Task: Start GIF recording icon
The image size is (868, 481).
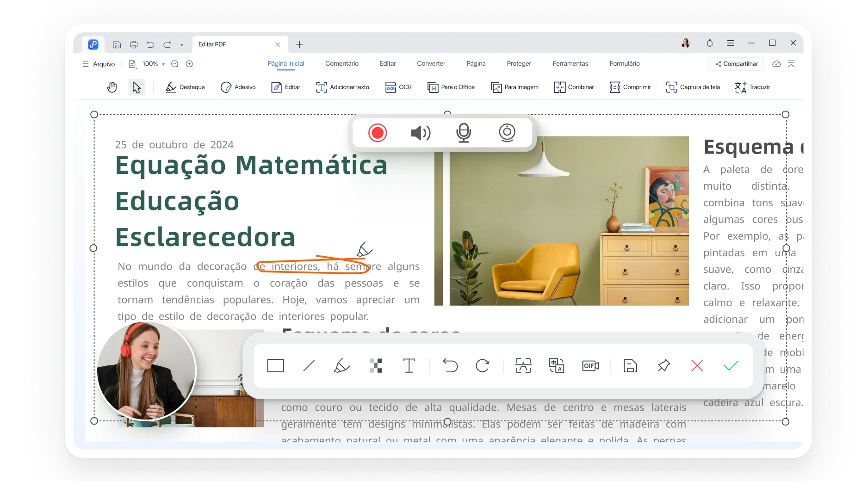Action: coord(590,366)
